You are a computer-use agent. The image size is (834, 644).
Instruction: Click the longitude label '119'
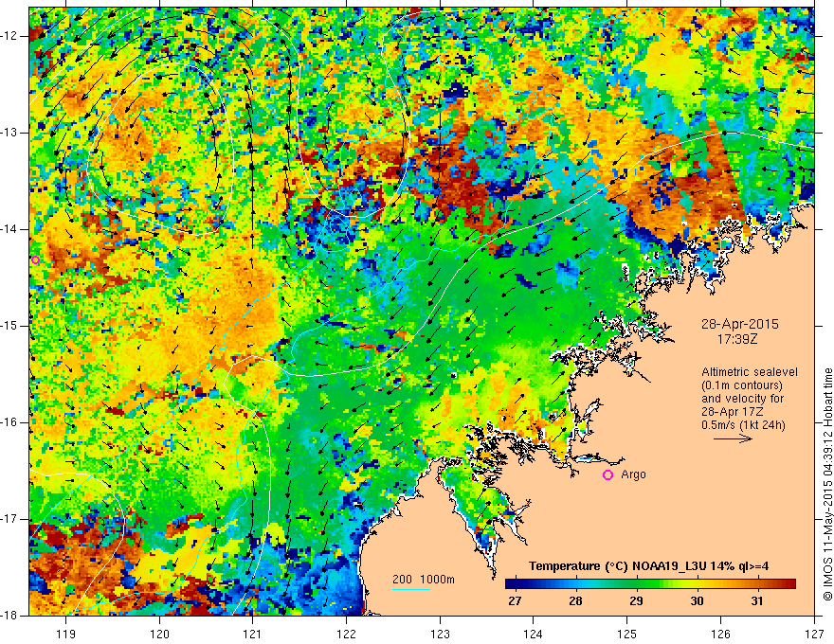point(66,634)
